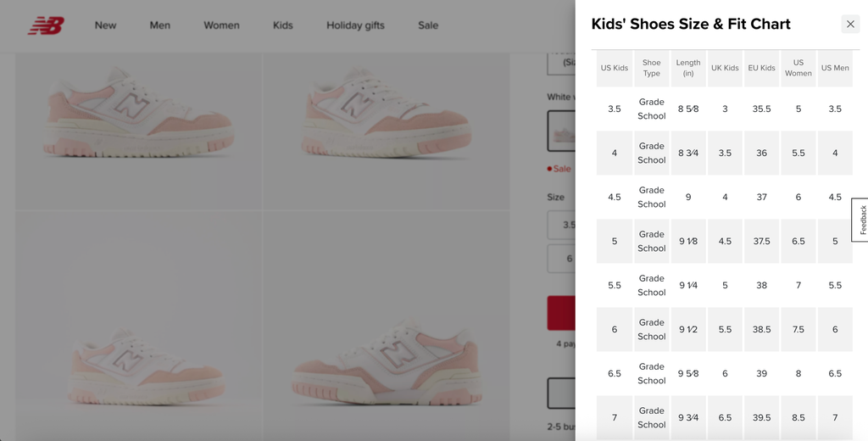Viewport: 868px width, 441px height.
Task: Click the New Balance logo
Action: coord(46,25)
